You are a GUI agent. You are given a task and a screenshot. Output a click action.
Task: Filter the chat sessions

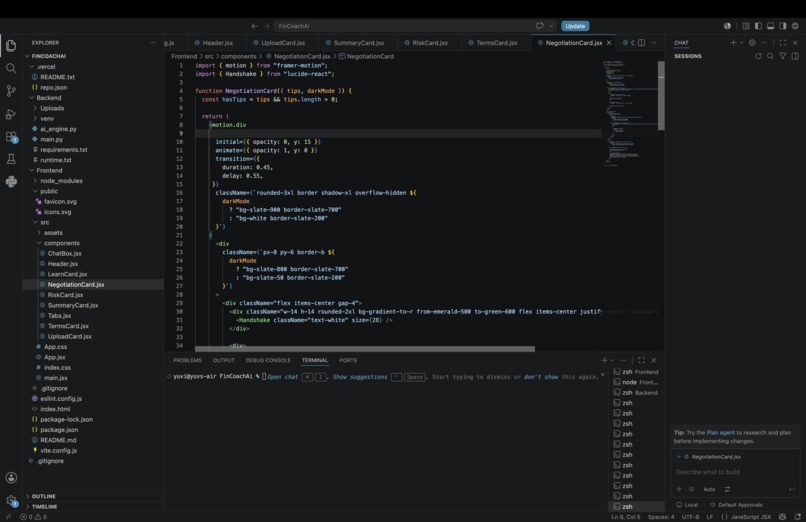coord(782,56)
